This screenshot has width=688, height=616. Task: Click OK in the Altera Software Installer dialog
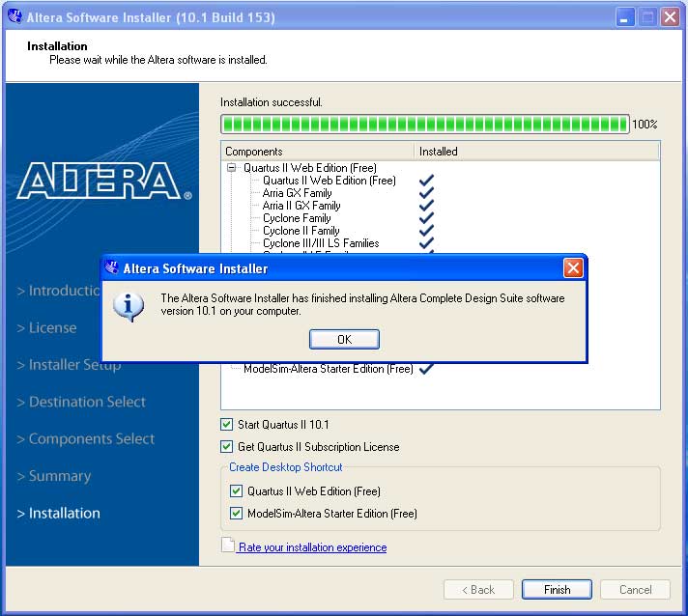click(x=344, y=339)
